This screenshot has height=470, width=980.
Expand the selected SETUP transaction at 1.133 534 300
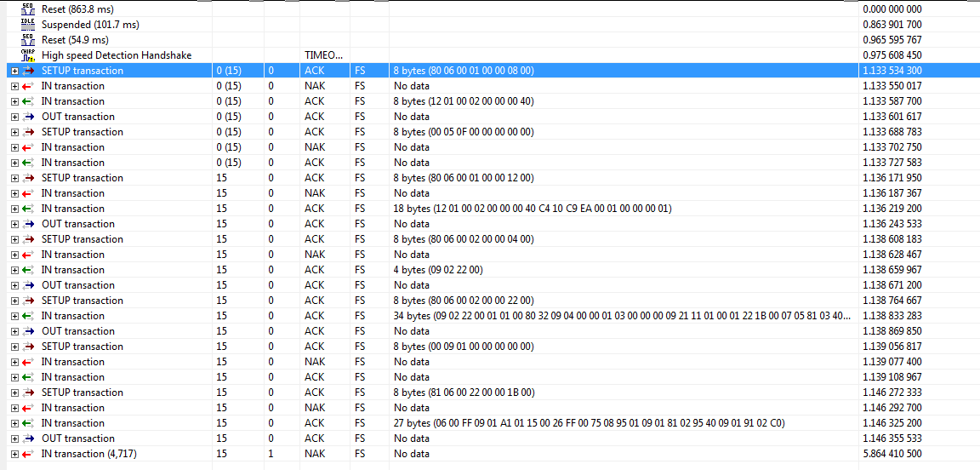(x=15, y=71)
